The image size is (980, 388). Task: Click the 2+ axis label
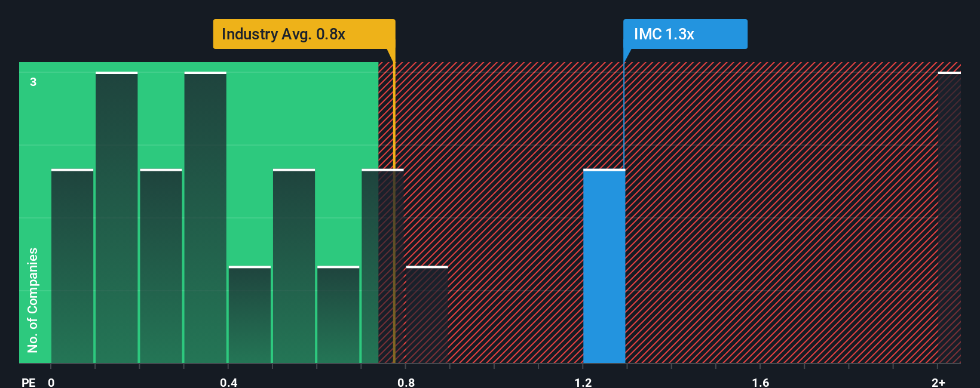(x=938, y=382)
